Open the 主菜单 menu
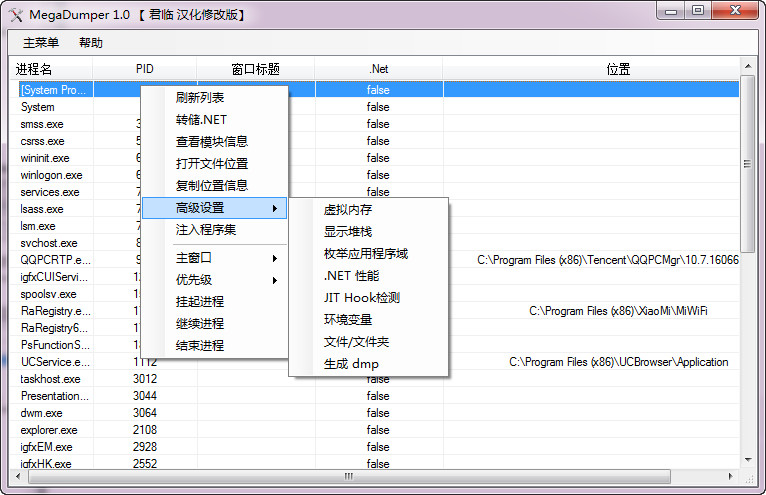 pyautogui.click(x=41, y=43)
